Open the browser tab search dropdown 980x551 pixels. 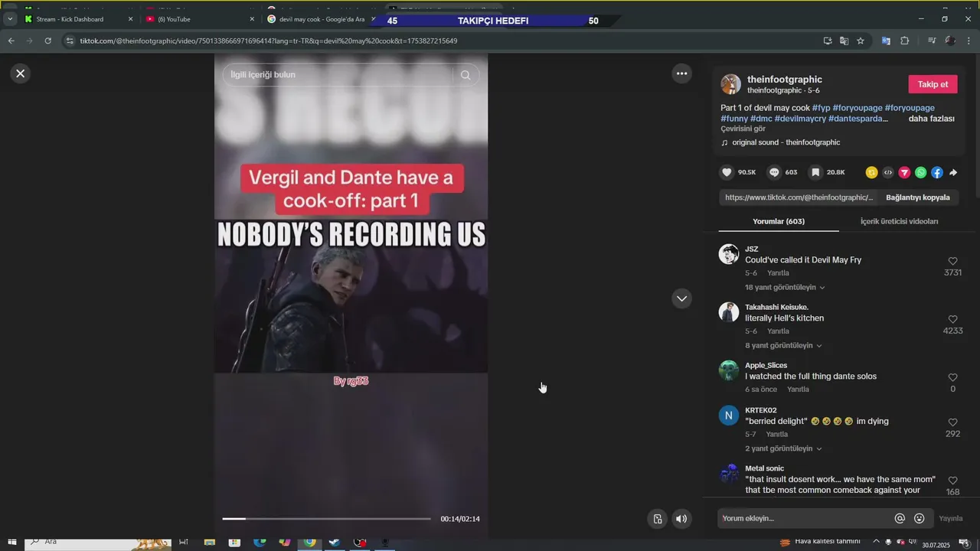click(10, 19)
